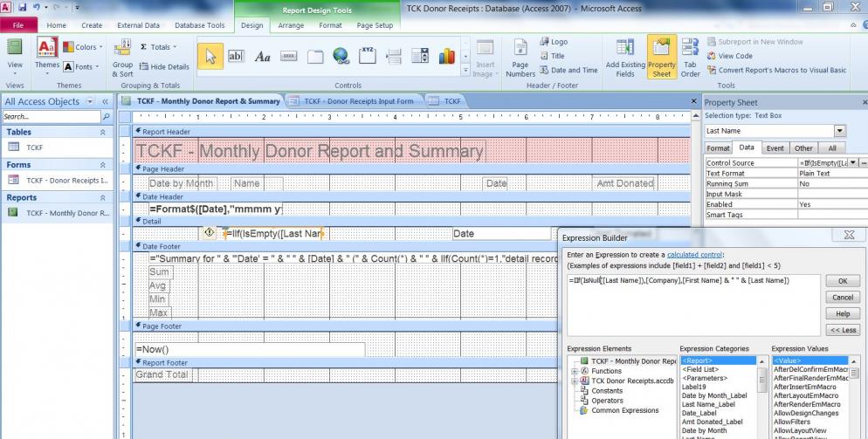Open Add Existing Fields pane
This screenshot has height=439, width=868.
tap(625, 58)
